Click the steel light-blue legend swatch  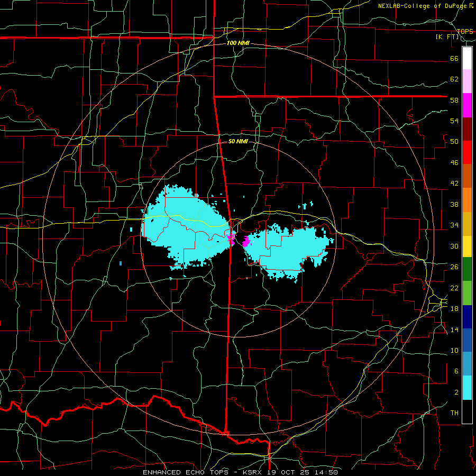467,364
